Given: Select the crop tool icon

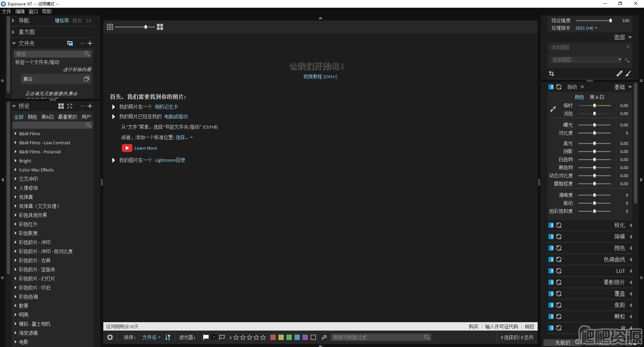Looking at the screenshot, I should pyautogui.click(x=551, y=73).
